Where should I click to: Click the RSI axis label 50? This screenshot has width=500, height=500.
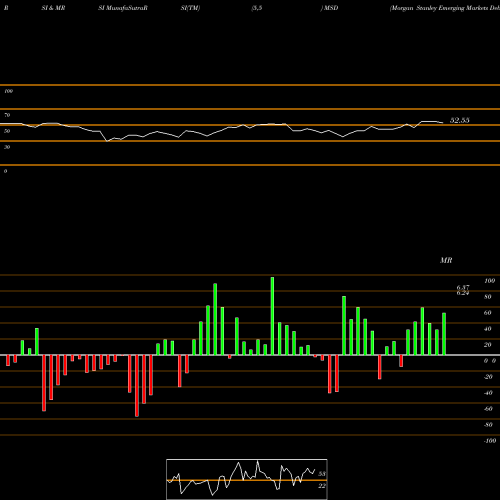[7, 131]
